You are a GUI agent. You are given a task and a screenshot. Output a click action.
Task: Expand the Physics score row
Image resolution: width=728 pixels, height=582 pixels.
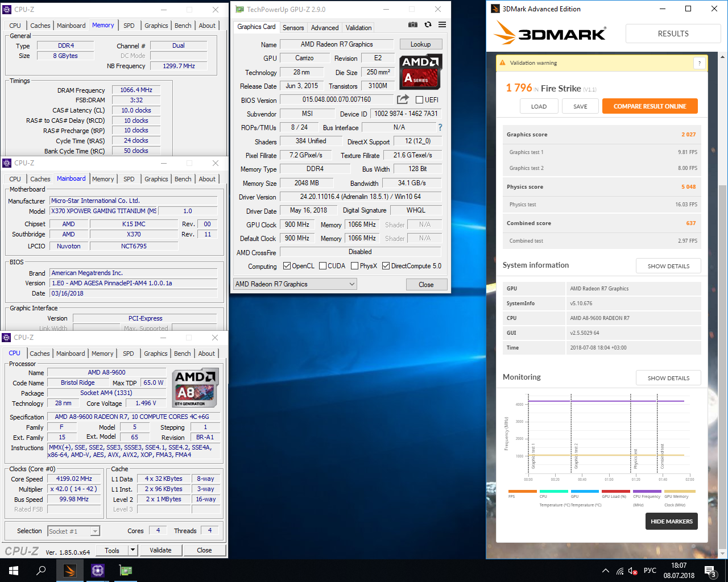tap(602, 187)
